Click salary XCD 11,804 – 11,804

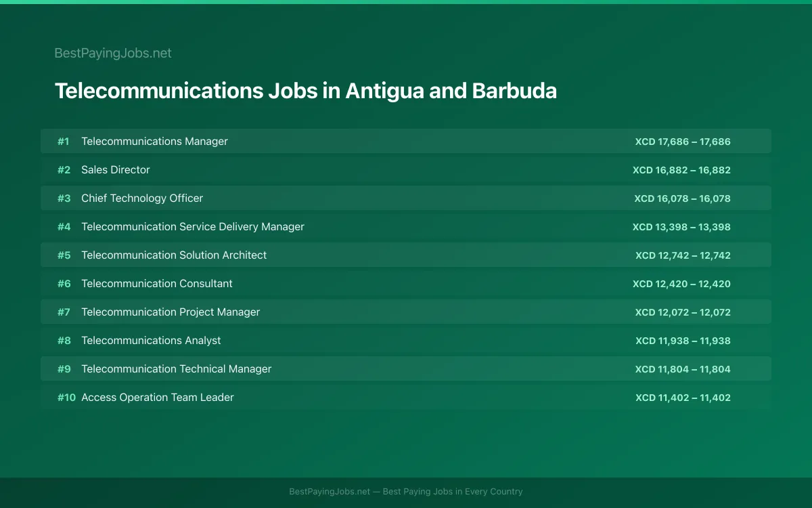click(683, 369)
